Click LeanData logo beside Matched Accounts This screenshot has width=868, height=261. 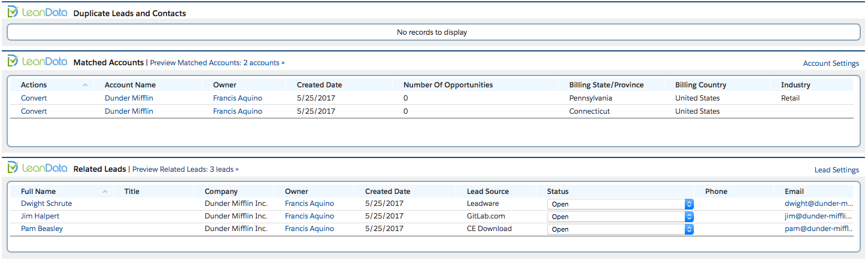pos(37,61)
